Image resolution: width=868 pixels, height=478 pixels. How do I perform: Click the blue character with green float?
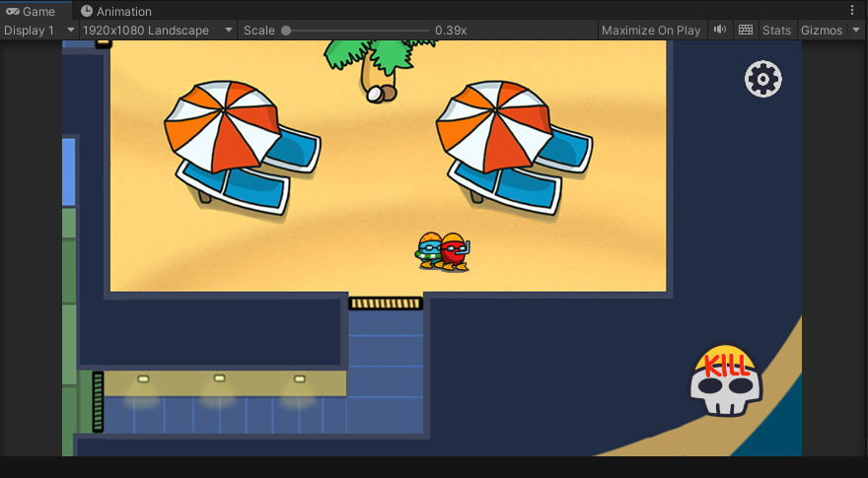coord(429,250)
